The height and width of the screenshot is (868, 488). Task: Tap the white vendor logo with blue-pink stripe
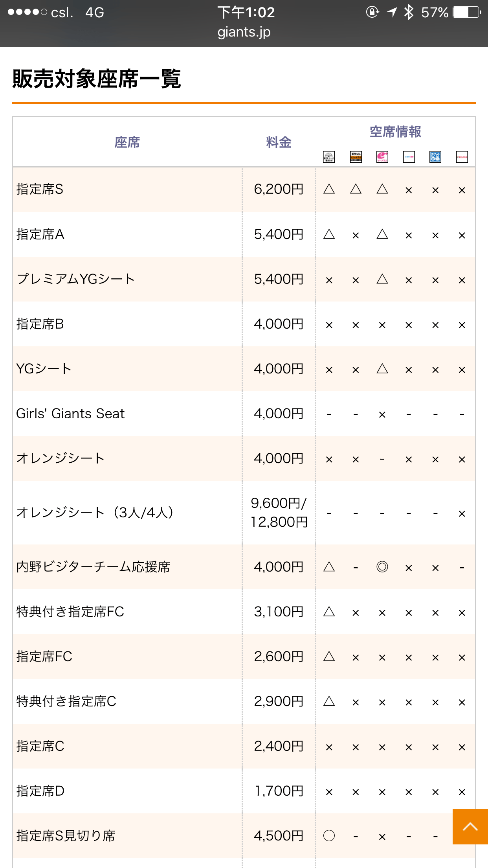click(409, 157)
